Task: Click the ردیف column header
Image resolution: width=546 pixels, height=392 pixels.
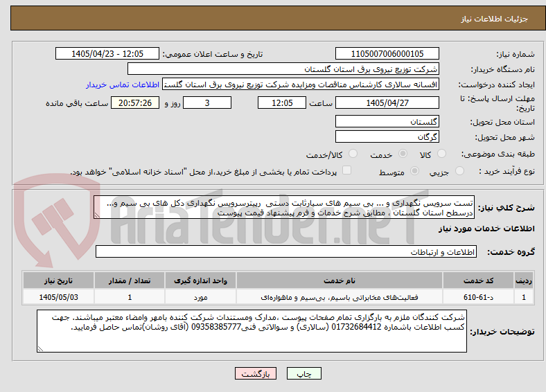Action: [524, 280]
